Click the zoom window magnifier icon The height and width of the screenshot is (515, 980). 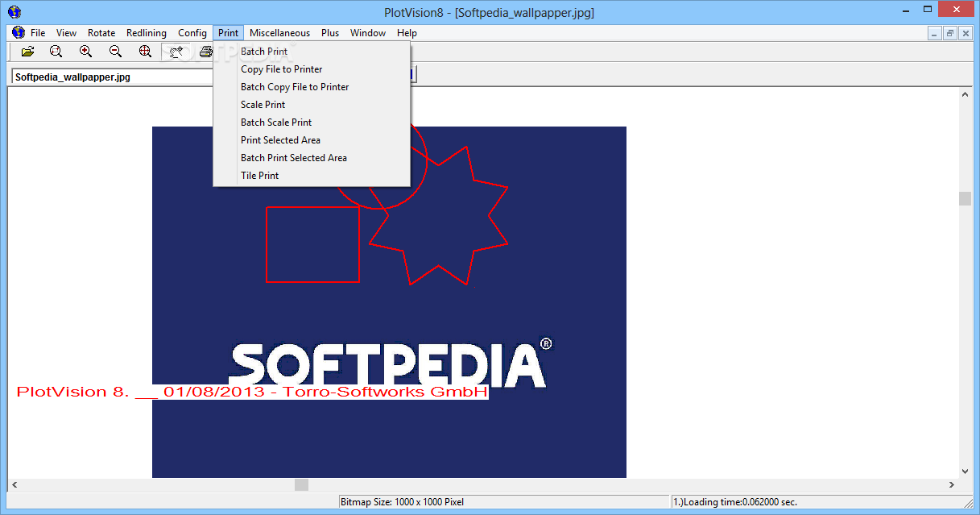click(56, 52)
